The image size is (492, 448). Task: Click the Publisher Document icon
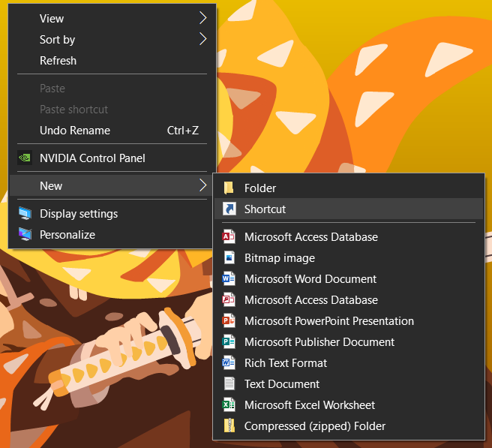tap(229, 342)
